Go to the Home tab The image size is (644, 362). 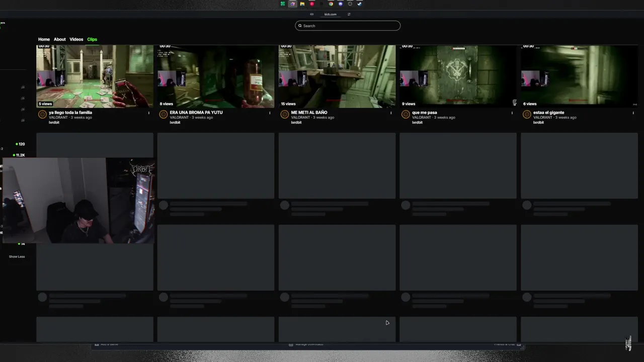(x=44, y=39)
